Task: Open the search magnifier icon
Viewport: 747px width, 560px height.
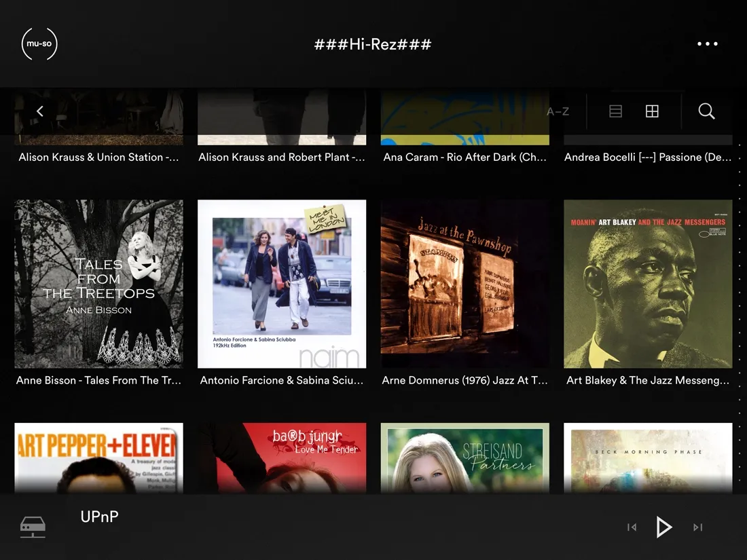Action: [x=706, y=111]
